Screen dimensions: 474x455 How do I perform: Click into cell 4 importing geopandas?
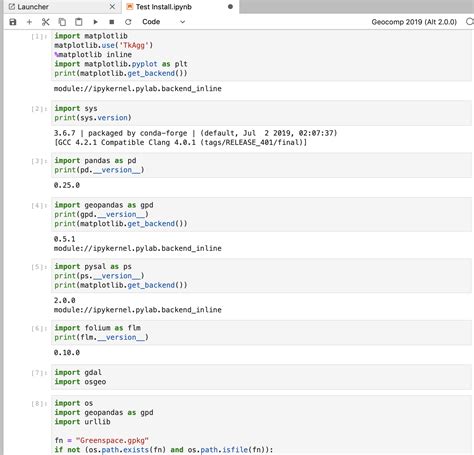click(x=261, y=214)
